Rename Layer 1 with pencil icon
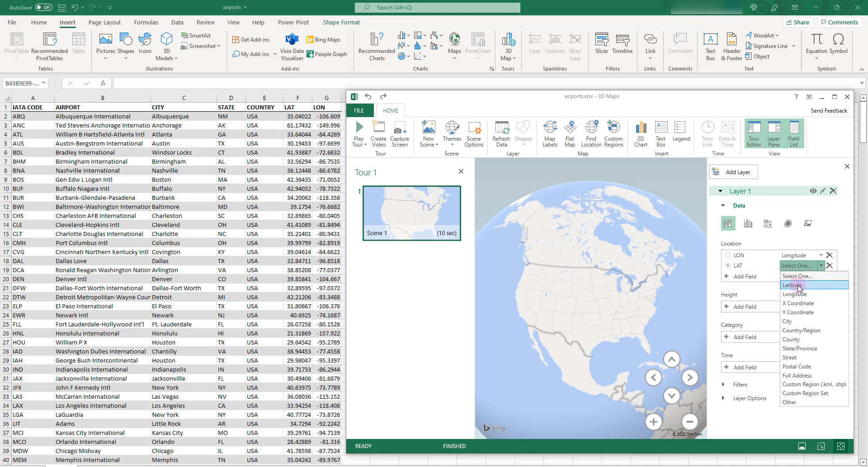The width and height of the screenshot is (868, 467). pyautogui.click(x=823, y=191)
